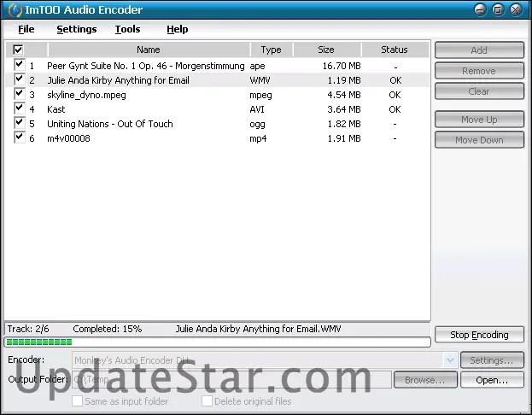This screenshot has height=415, width=532.
Task: Click the Output Folder path field
Action: point(231,379)
